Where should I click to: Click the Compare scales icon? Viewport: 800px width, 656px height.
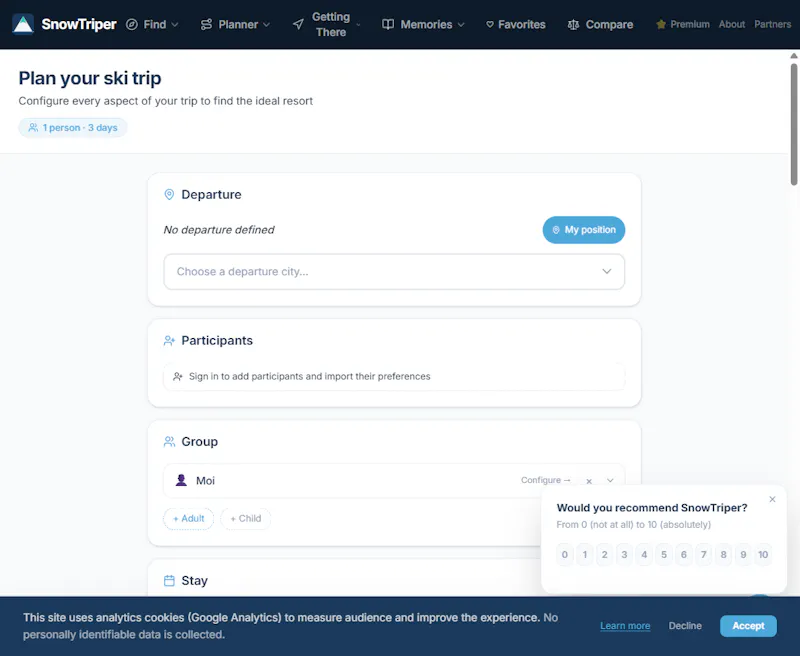pyautogui.click(x=573, y=24)
